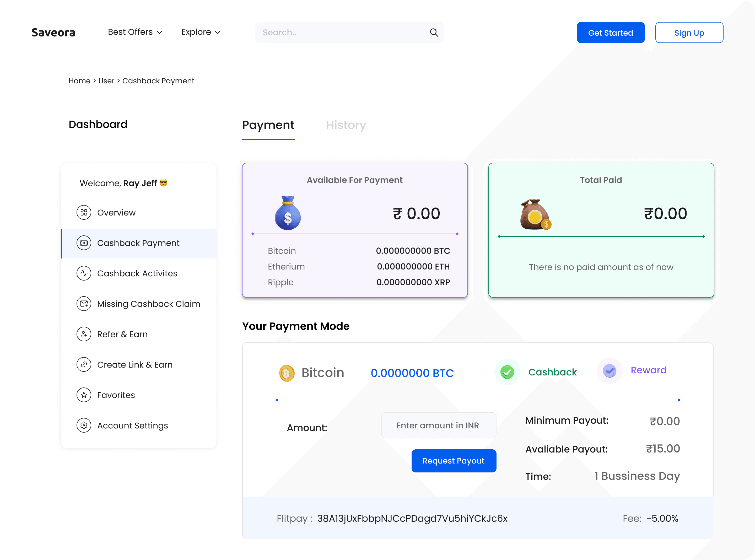Image resolution: width=755 pixels, height=560 pixels.
Task: Click the Missing Cashback Claim envelope icon
Action: pos(84,304)
